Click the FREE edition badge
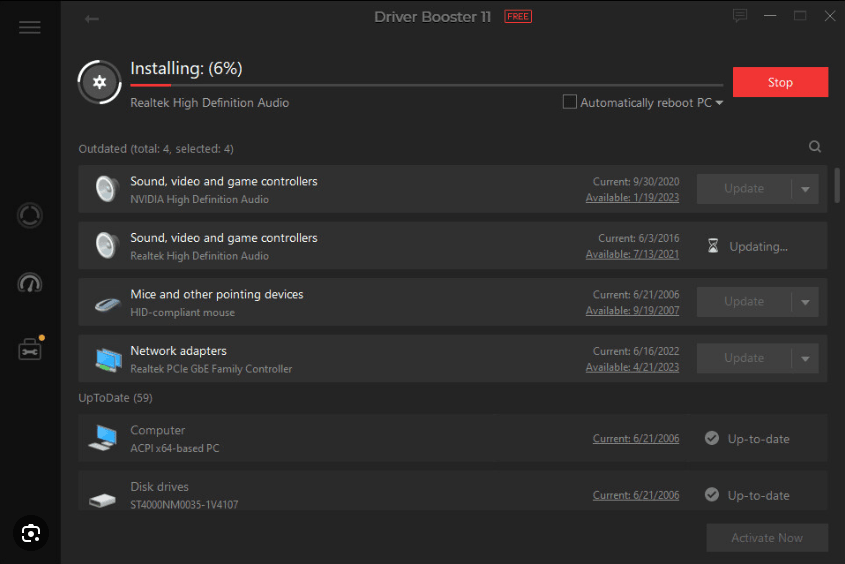 (x=518, y=17)
